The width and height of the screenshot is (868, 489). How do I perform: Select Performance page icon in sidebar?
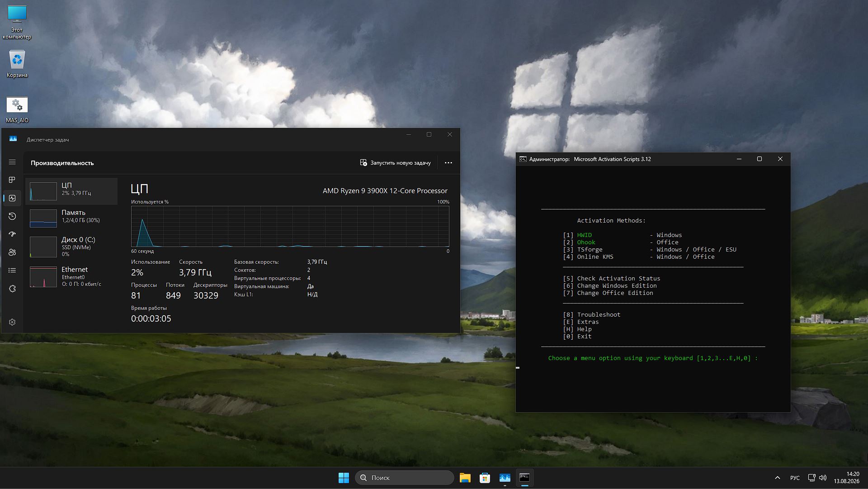click(12, 198)
